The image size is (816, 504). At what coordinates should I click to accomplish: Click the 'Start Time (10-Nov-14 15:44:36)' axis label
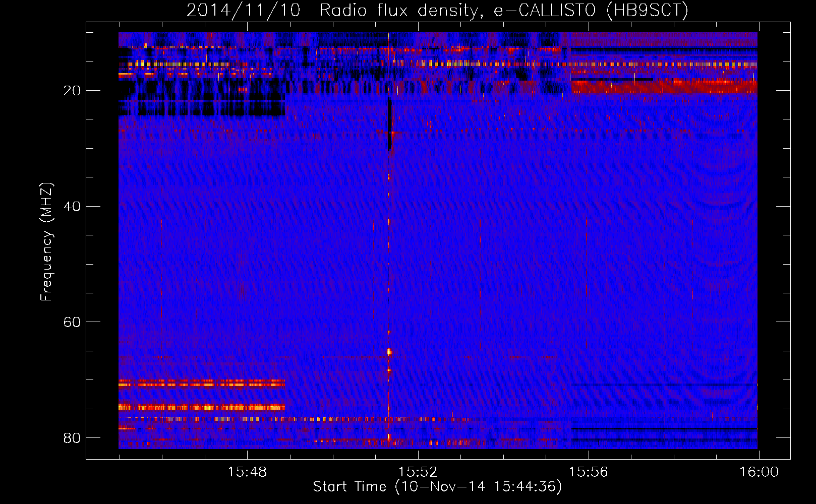(437, 487)
